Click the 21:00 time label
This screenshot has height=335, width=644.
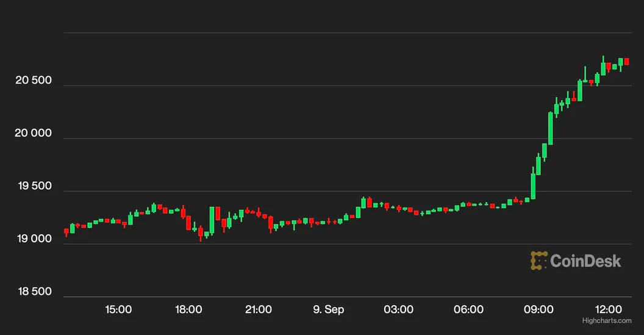click(259, 309)
